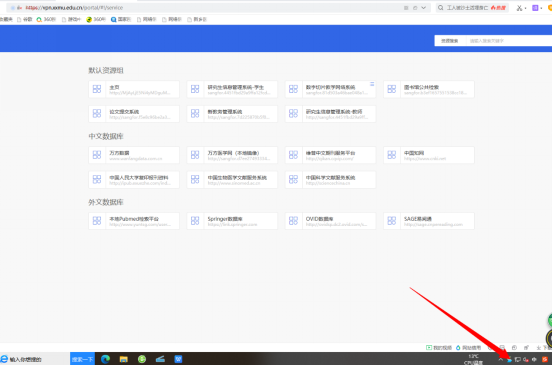Click the 资源搜索 search label button
Viewport: 552px width, 365px height.
[x=450, y=41]
